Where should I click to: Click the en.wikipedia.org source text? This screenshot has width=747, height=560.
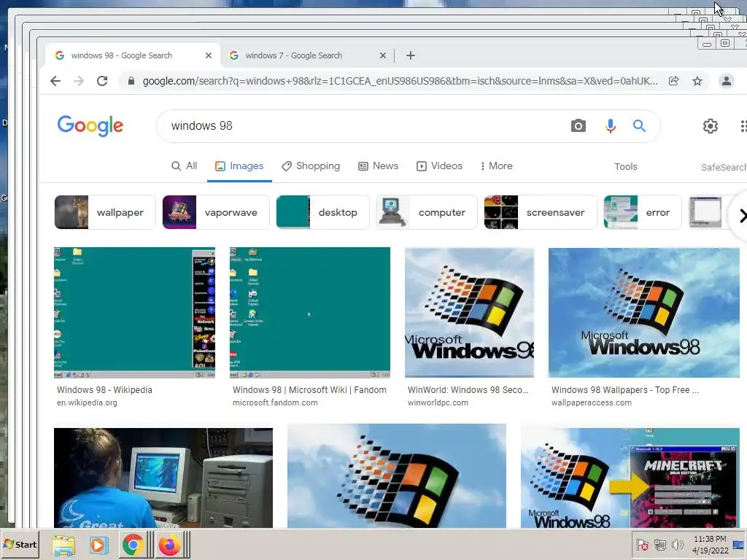(x=87, y=402)
